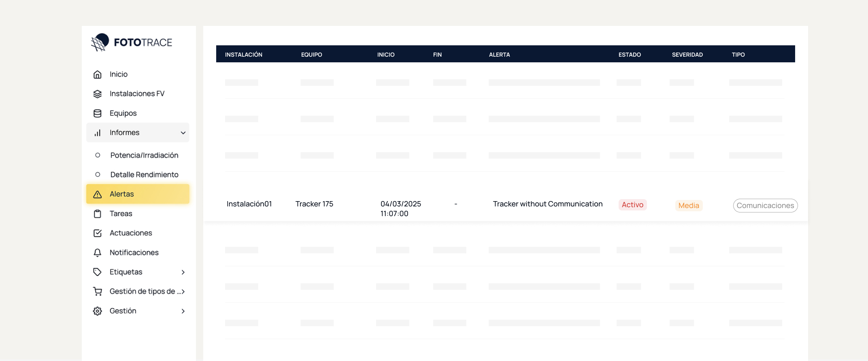This screenshot has height=361, width=868.
Task: Click the Instalaciones FV layers icon
Action: 98,94
